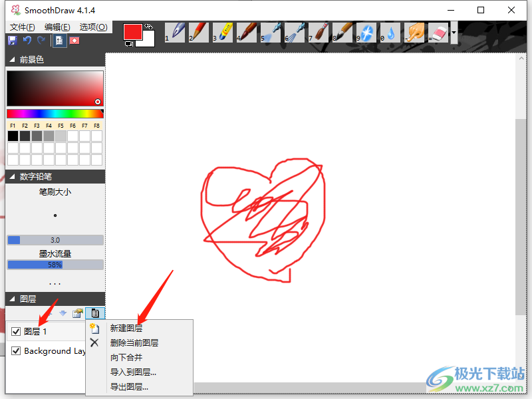Screen dimensions: 532x399
Task: Click the layer menu list button
Action: point(95,313)
